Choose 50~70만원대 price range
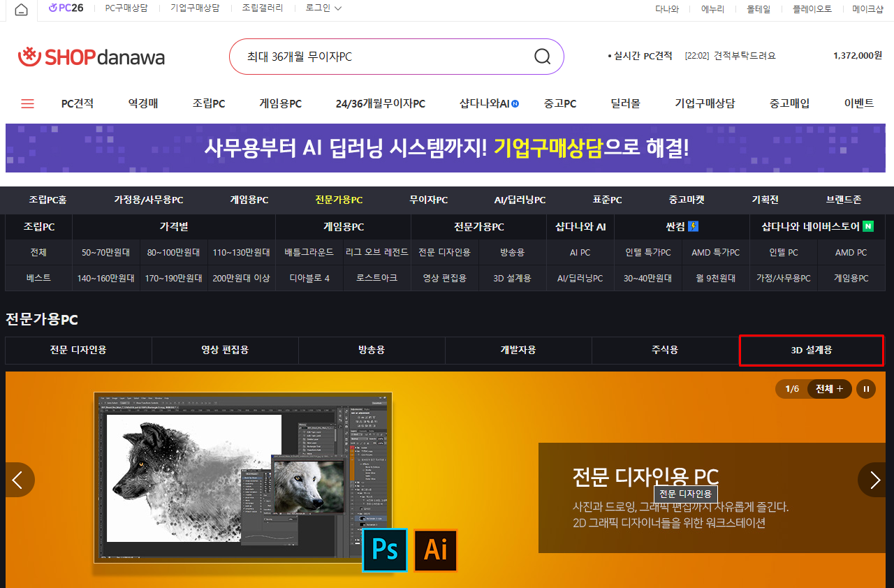 [x=106, y=252]
